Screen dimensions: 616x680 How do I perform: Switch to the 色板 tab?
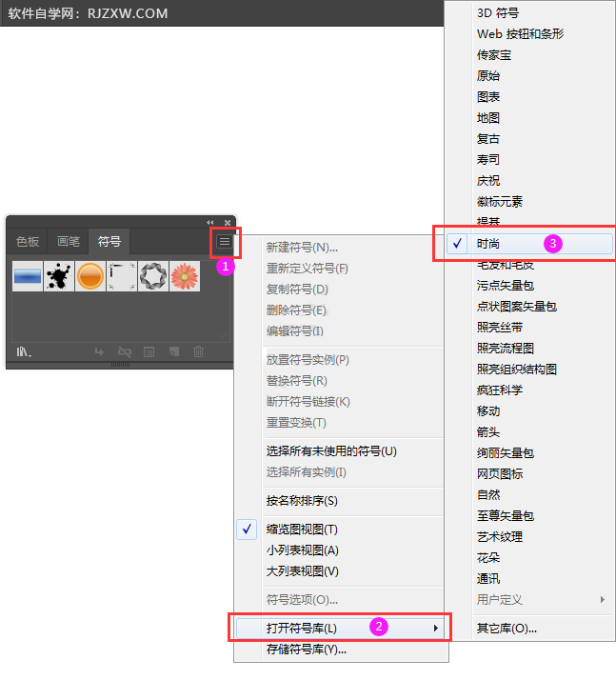[28, 241]
